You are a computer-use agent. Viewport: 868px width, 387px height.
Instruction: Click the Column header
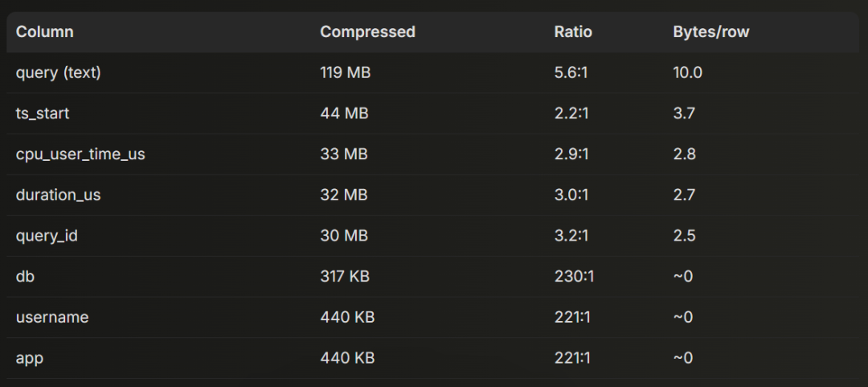pyautogui.click(x=44, y=32)
